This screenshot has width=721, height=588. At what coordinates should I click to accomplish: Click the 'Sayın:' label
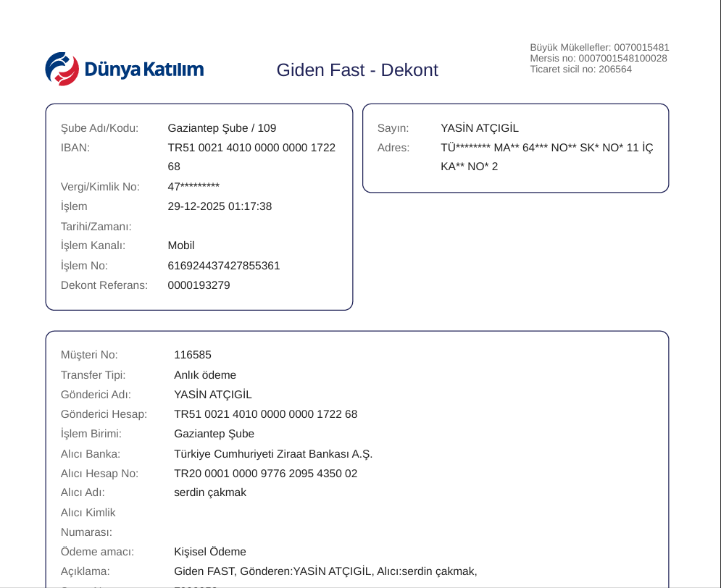(x=393, y=128)
